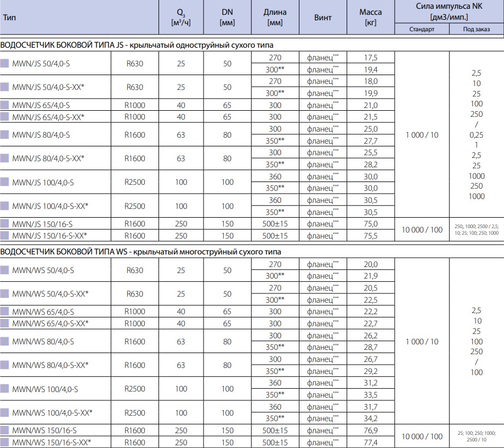Viewport: 504px width, 448px height.
Task: Click the mass value "76,9"
Action: point(371,430)
